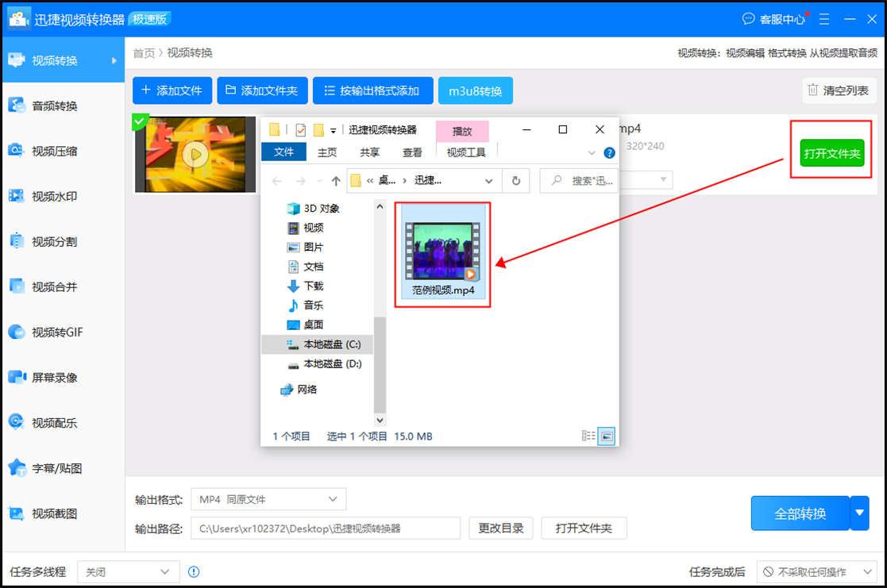Open the hamburger menu in title bar
887x588 pixels.
tap(824, 19)
